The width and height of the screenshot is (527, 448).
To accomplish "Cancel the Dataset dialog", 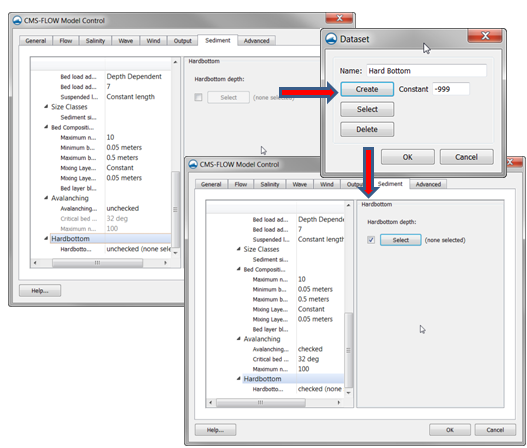I will point(467,157).
